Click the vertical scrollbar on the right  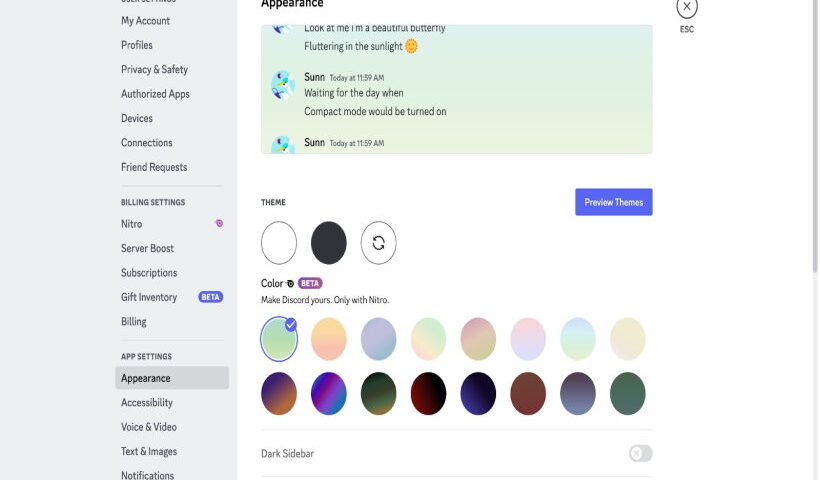click(815, 136)
